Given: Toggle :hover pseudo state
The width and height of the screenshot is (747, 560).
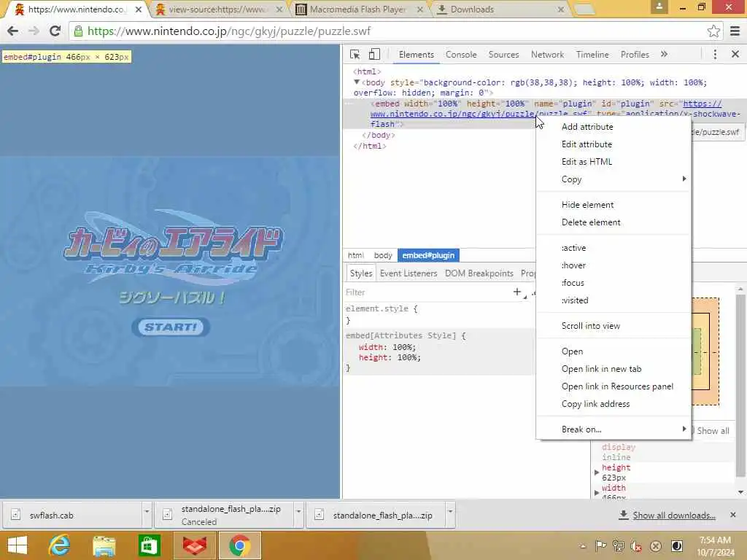Looking at the screenshot, I should [614, 265].
